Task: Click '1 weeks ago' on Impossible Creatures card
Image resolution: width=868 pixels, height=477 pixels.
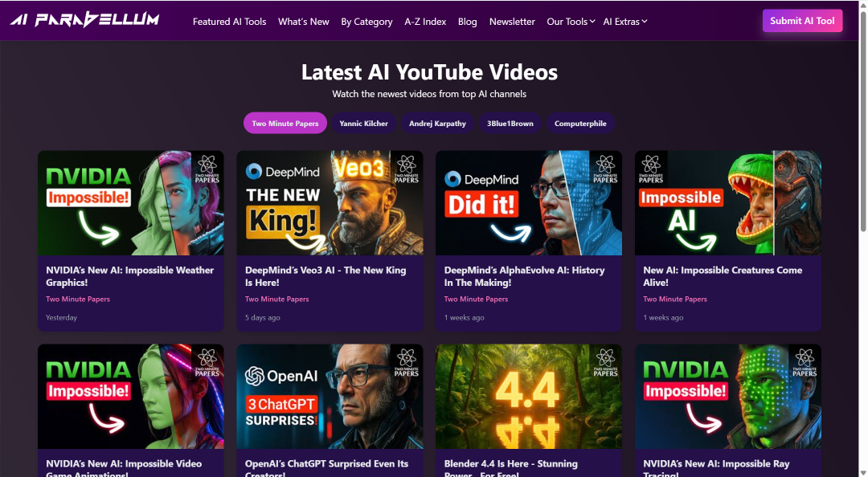Action: tap(663, 318)
